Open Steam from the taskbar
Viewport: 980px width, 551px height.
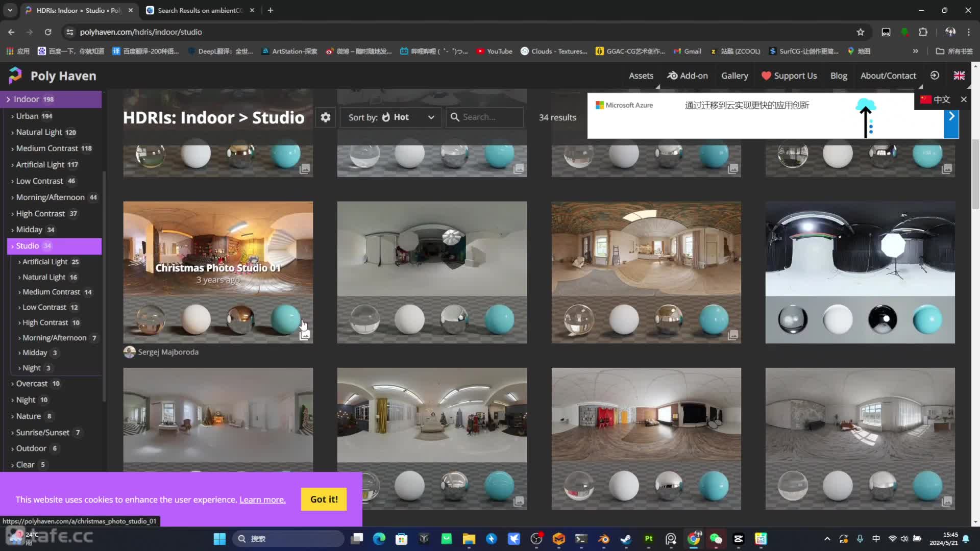tap(626, 539)
